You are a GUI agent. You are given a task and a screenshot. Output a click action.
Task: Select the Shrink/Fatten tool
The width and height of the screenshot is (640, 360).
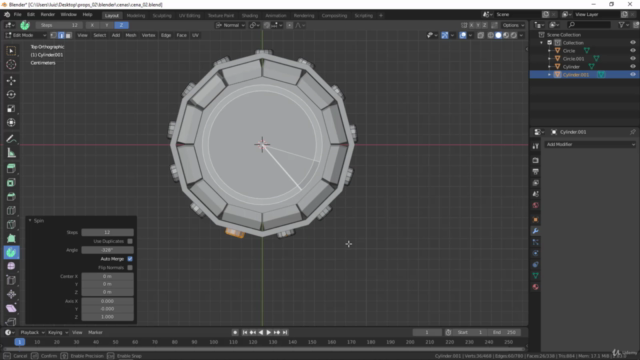point(11,294)
